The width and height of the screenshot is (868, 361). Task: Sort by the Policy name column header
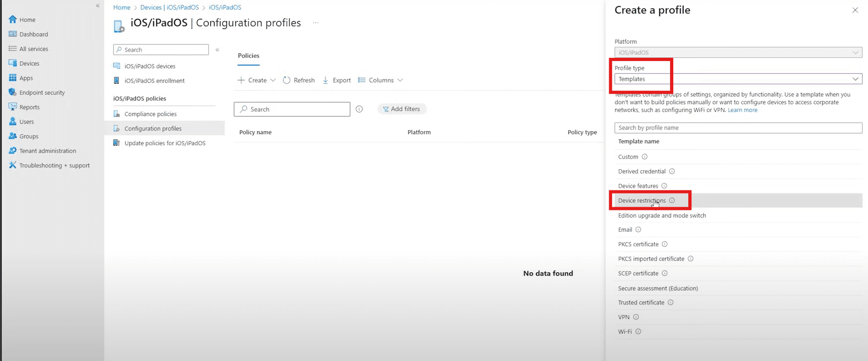(x=255, y=132)
